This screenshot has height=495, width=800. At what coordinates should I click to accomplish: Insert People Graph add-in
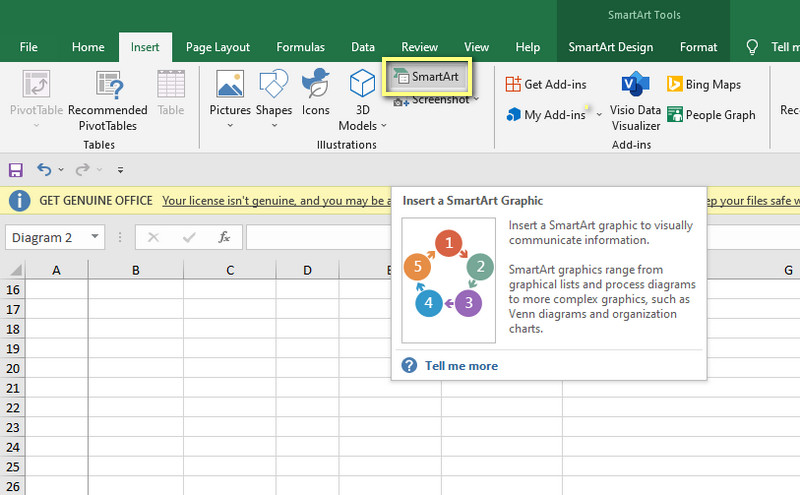711,115
